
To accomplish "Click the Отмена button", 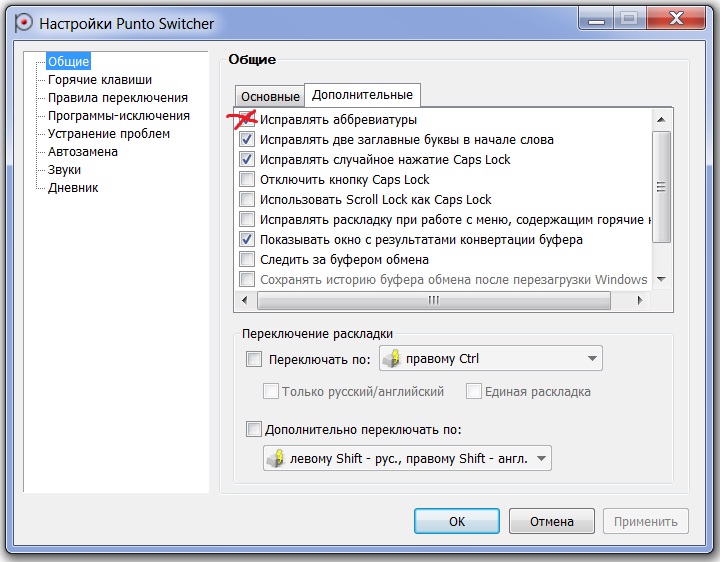I will coord(551,521).
